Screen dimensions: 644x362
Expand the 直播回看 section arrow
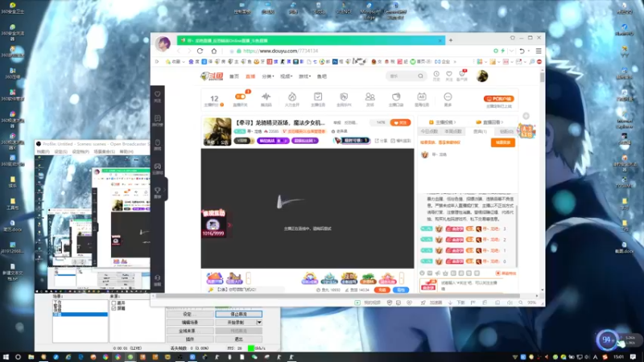[x=502, y=122]
